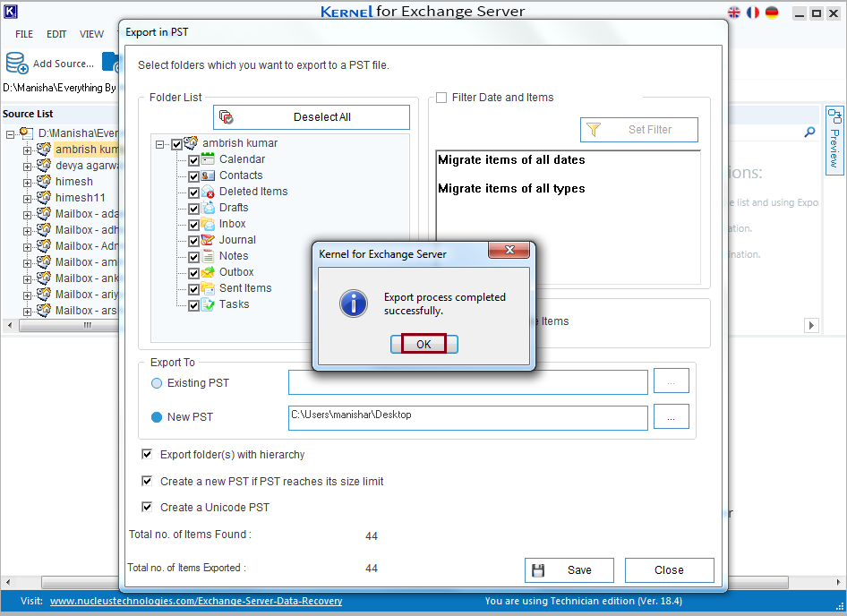Click the Add Source database icon
The image size is (847, 616).
click(x=17, y=63)
